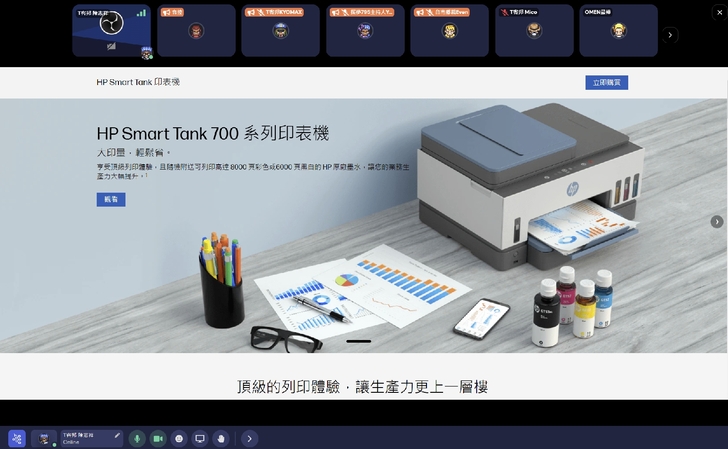Image resolution: width=728 pixels, height=449 pixels.
Task: Click the muted T客邦KYOMAX participant tile
Action: 280,31
